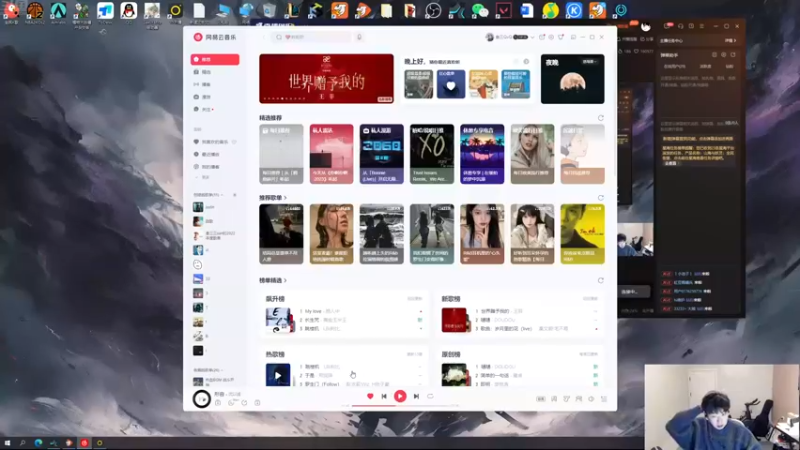Open the play queue list icon
Image resolution: width=800 pixels, height=450 pixels.
click(604, 399)
